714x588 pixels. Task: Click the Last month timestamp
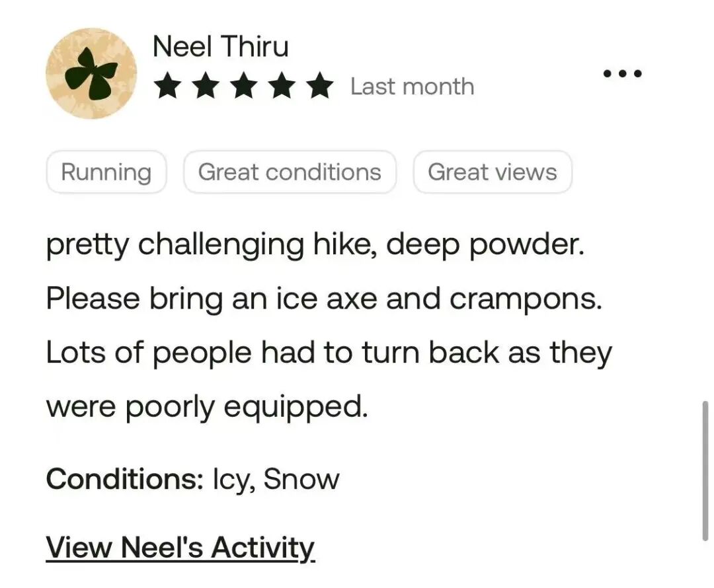412,87
